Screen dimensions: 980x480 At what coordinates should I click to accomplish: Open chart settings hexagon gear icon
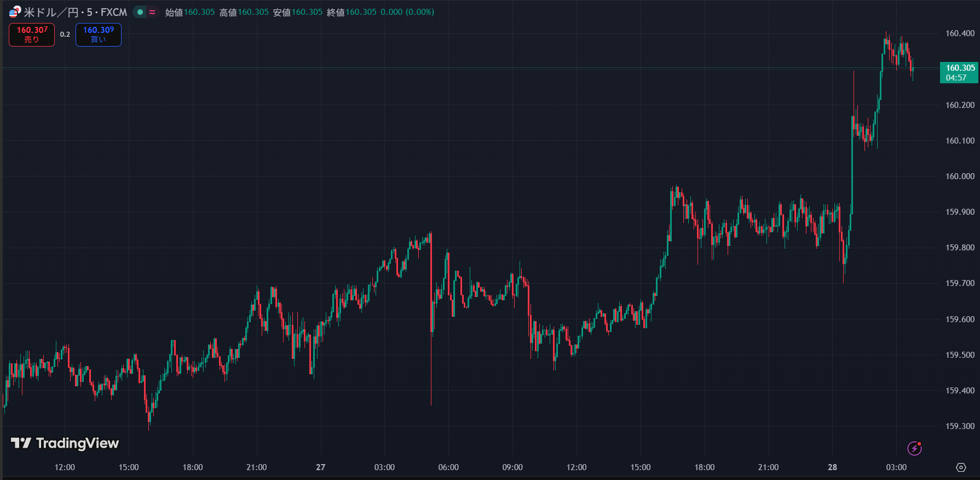961,467
